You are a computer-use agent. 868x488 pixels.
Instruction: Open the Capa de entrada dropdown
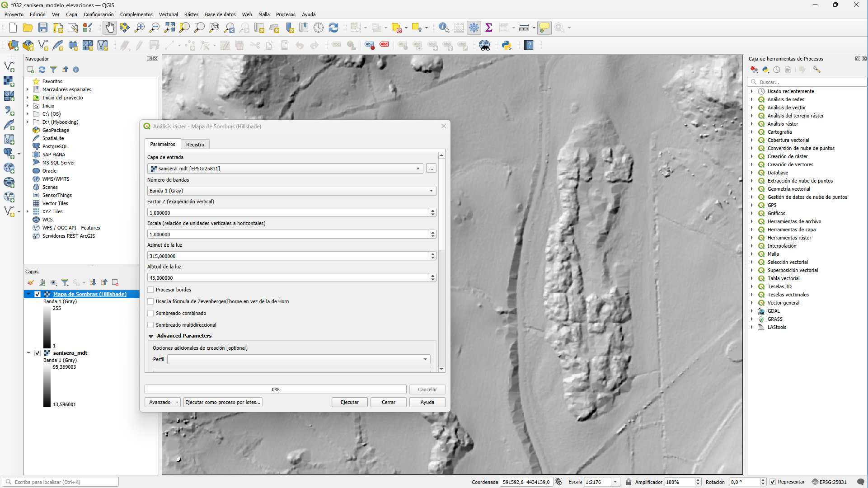pyautogui.click(x=418, y=169)
